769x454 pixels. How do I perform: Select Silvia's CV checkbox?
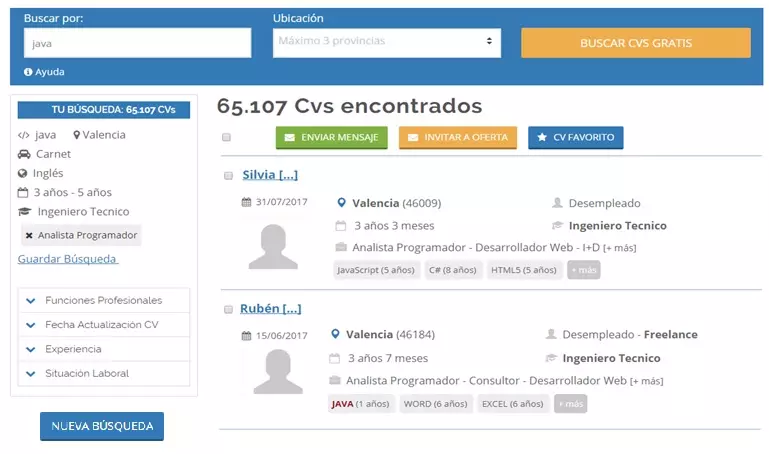pos(229,176)
